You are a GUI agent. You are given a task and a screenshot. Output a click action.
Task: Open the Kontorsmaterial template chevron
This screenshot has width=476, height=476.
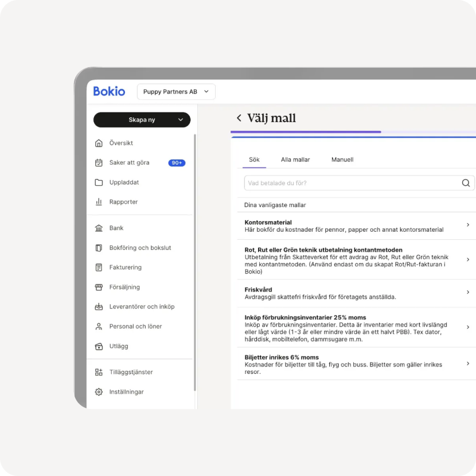pyautogui.click(x=468, y=225)
